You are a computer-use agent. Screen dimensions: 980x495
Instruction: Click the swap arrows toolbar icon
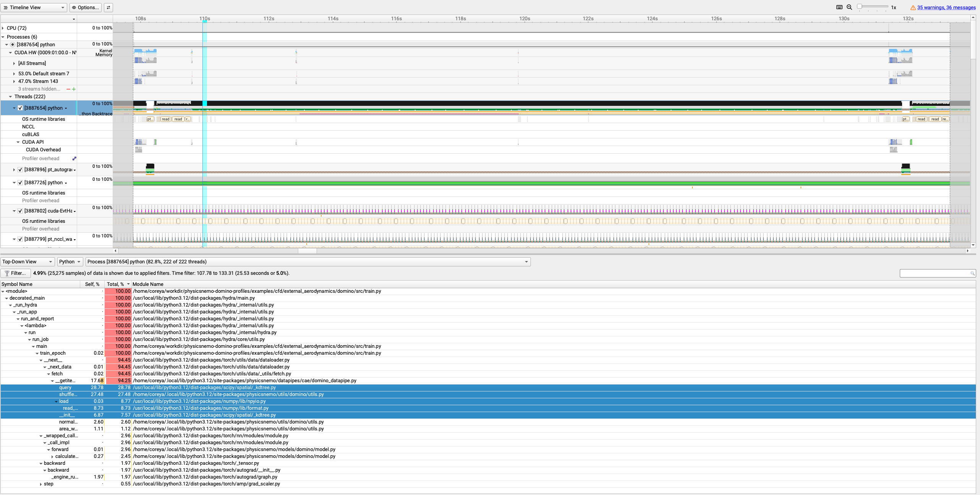pyautogui.click(x=108, y=8)
